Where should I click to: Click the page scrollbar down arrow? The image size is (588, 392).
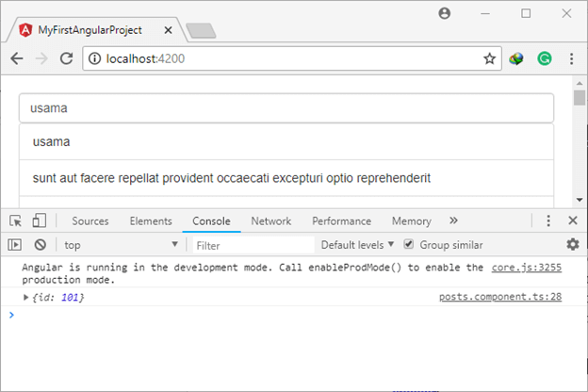[580, 200]
